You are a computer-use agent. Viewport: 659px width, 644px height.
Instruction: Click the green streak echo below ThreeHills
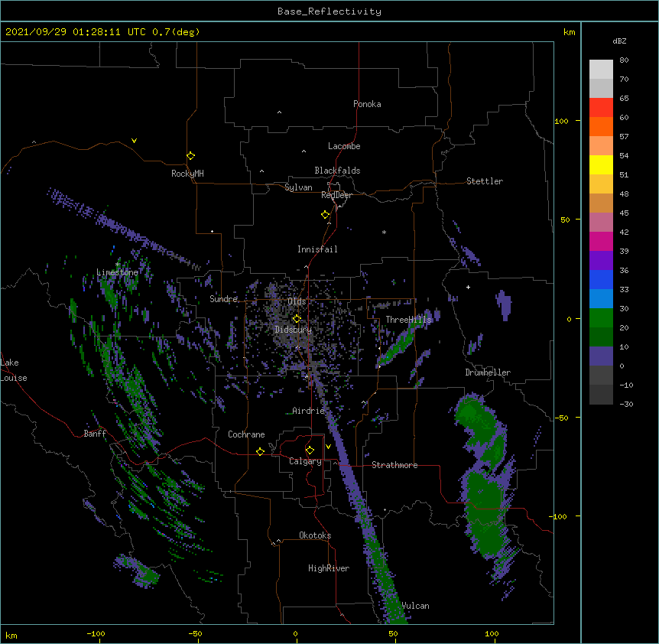pos(396,346)
